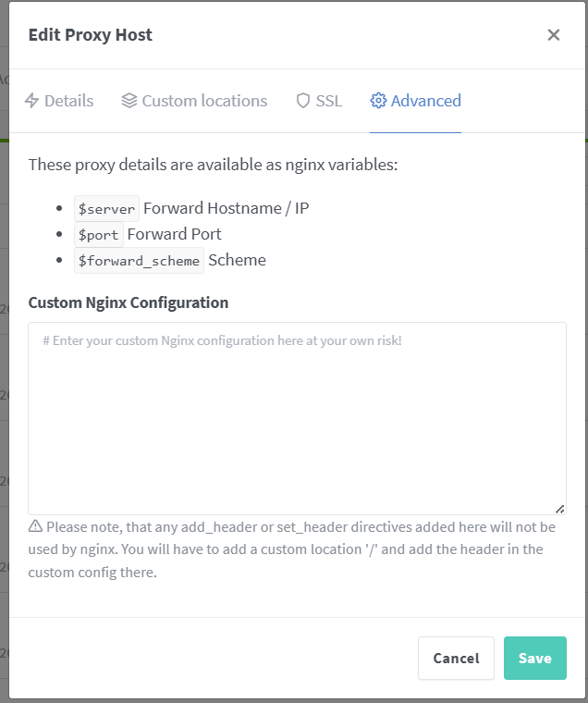Focus the Custom Nginx Configuration textarea
This screenshot has width=588, height=703.
tap(297, 418)
